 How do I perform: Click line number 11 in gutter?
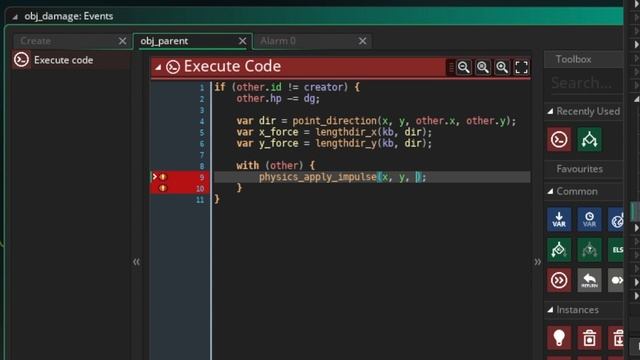click(x=200, y=200)
